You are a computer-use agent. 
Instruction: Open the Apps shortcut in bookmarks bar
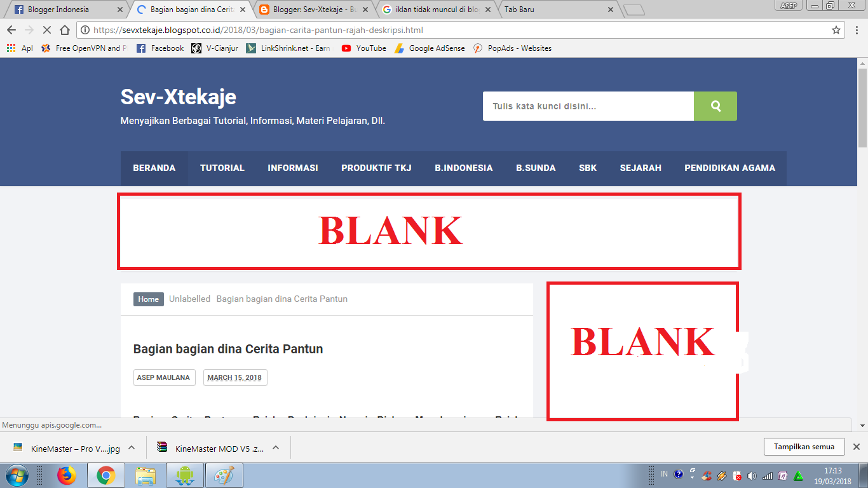pos(20,48)
